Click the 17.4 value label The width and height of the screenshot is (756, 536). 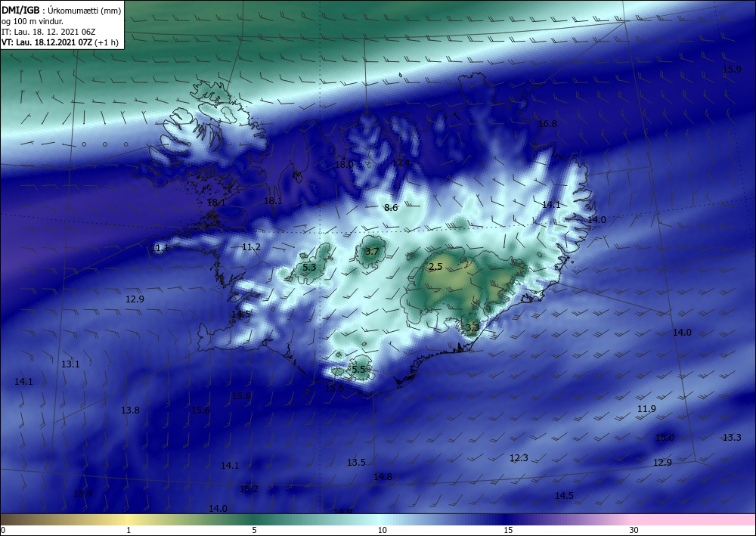point(401,163)
